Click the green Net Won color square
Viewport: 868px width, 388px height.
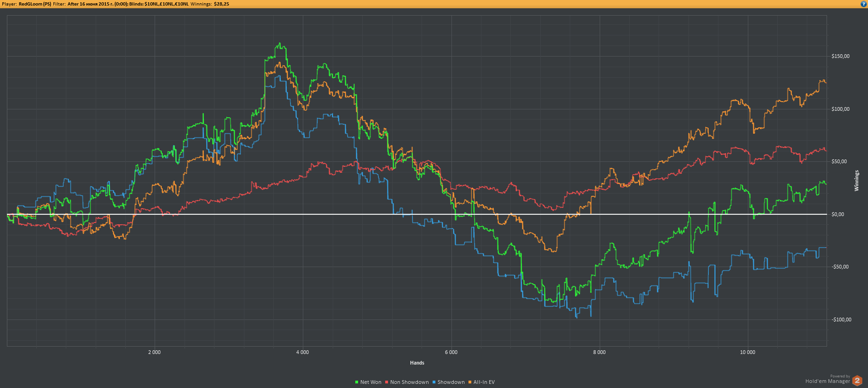pyautogui.click(x=357, y=382)
